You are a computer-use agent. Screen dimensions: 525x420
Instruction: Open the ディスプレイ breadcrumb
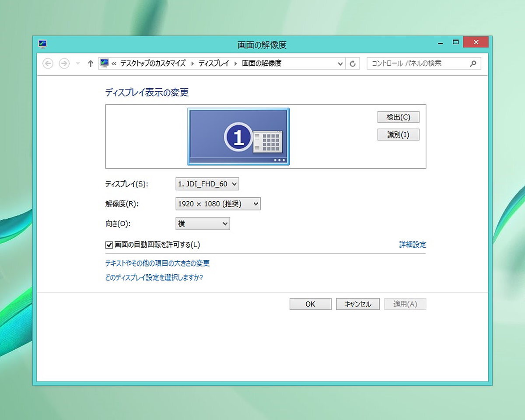point(213,63)
